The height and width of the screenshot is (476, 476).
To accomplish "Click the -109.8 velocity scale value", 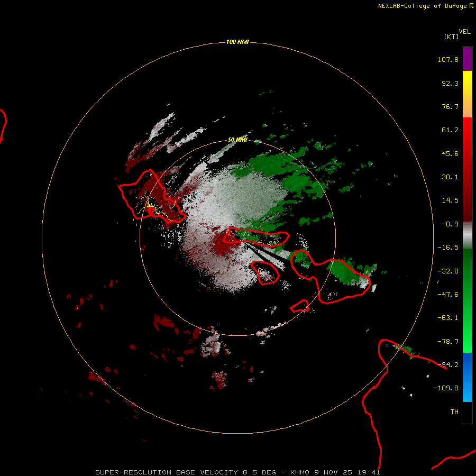I will (x=446, y=388).
